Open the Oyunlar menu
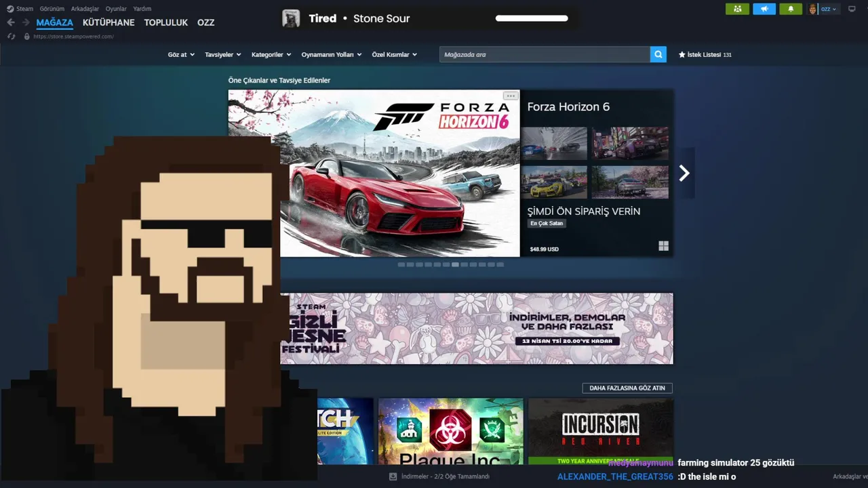Screen dimensions: 868x488 coord(116,9)
